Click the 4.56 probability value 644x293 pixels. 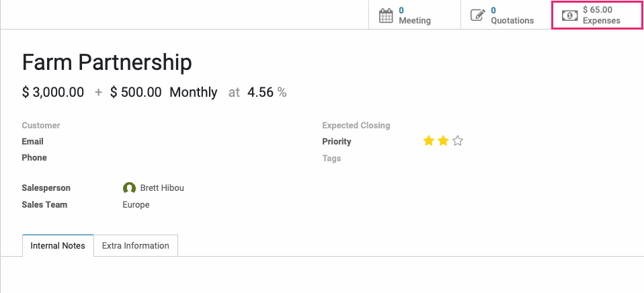(260, 92)
